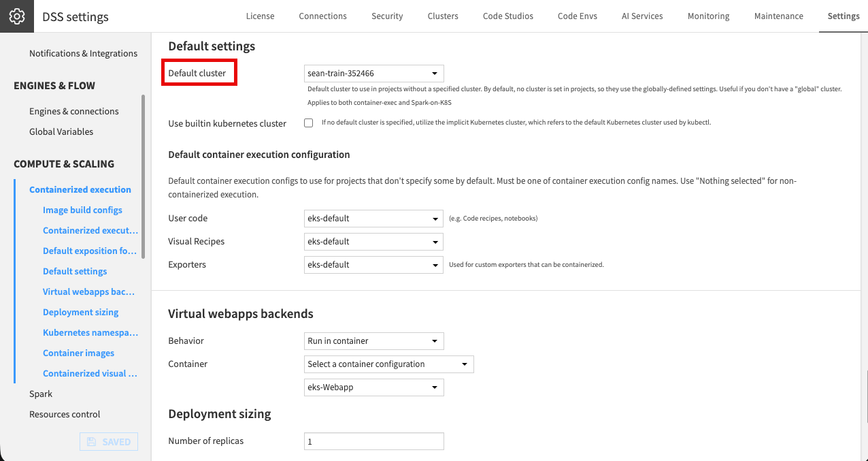Viewport: 868px width, 461px height.
Task: Jump to Container images sidebar item
Action: coord(78,353)
